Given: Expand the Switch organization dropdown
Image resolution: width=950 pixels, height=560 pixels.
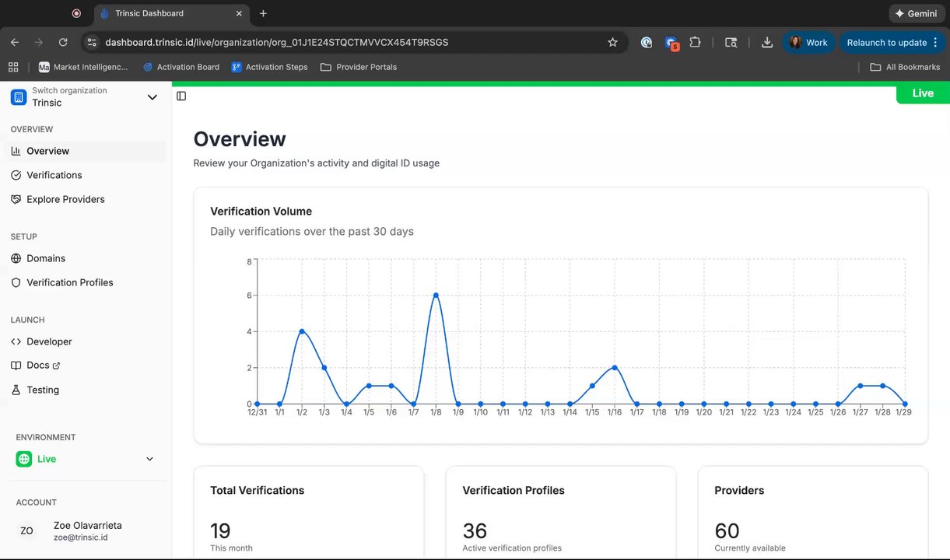Looking at the screenshot, I should [x=152, y=97].
